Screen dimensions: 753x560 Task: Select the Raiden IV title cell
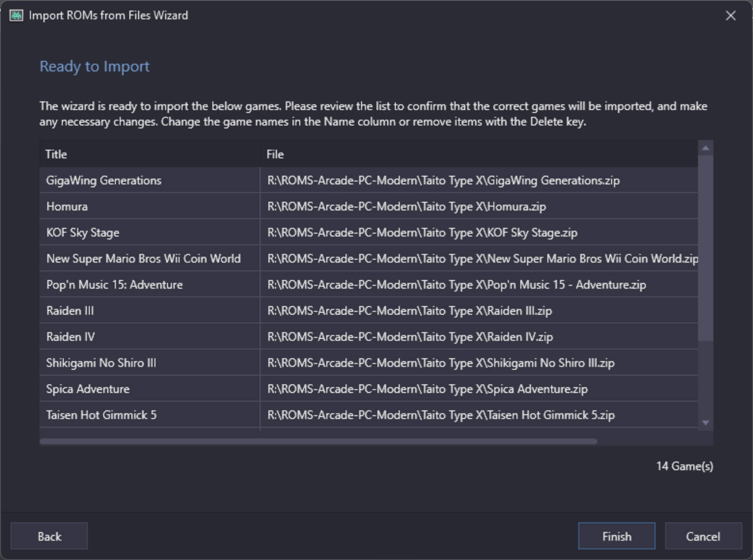(150, 337)
